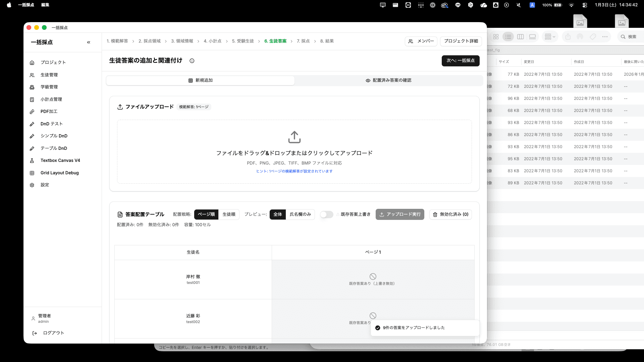The width and height of the screenshot is (644, 362).
Task: Click the ヒント link about 模範解答
Action: pos(294,171)
